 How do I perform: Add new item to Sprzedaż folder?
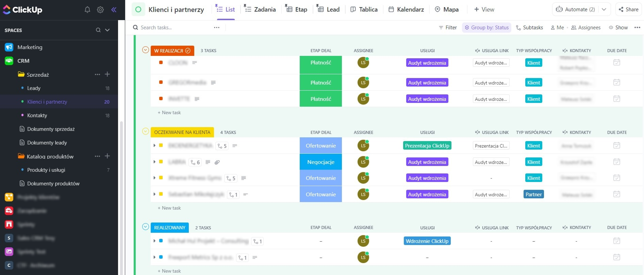tap(107, 74)
